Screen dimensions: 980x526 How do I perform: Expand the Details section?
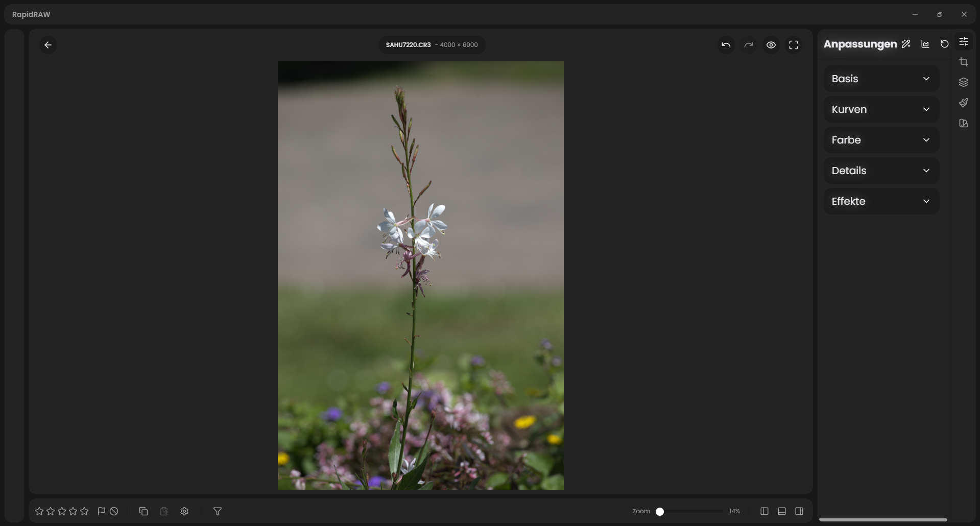[881, 171]
